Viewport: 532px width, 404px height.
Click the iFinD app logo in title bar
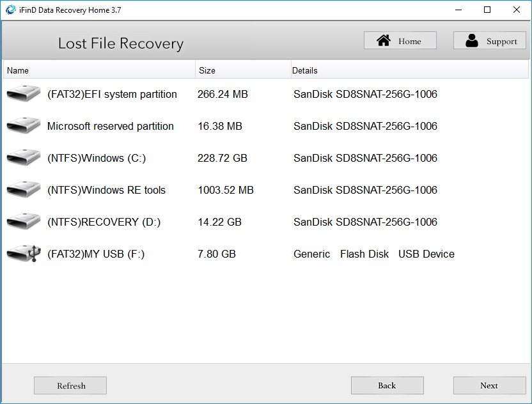(10, 10)
